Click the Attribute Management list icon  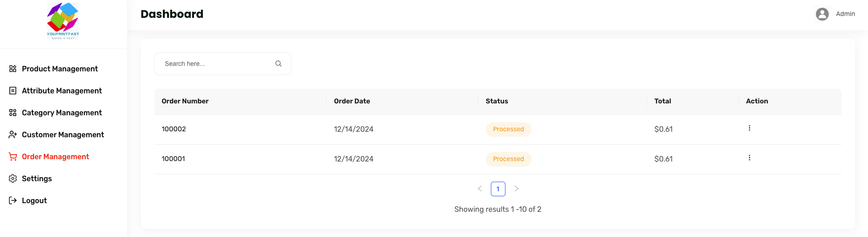13,91
